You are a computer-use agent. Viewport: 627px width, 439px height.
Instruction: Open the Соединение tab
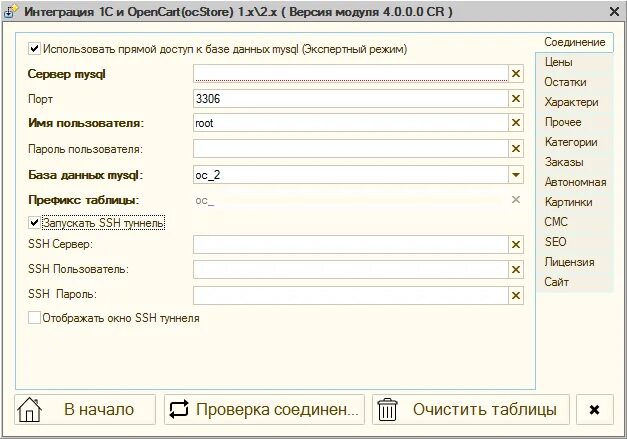[x=575, y=42]
